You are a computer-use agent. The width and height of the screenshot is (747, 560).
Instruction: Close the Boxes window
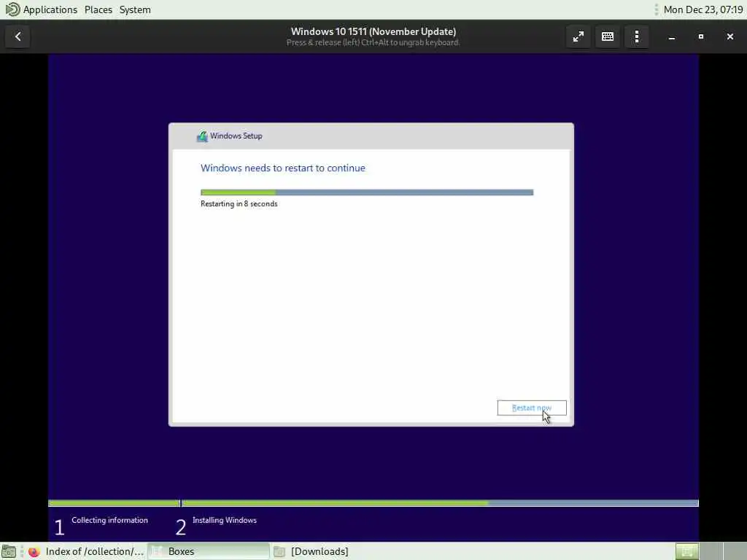pos(729,36)
